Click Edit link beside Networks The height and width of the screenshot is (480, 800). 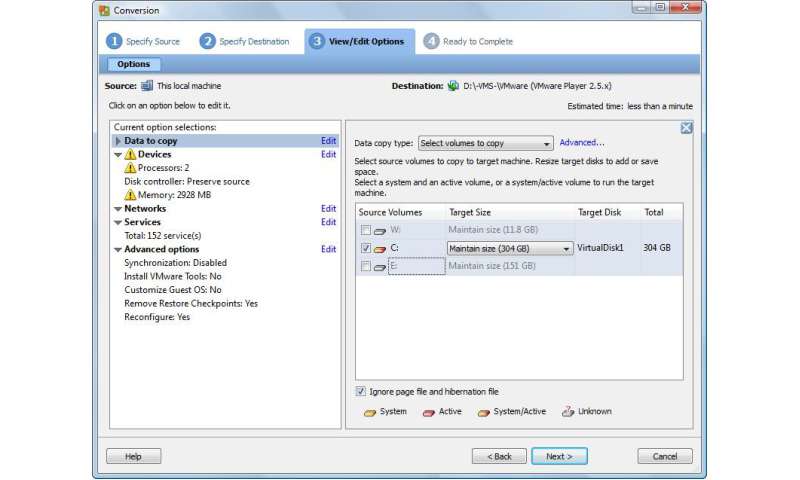pyautogui.click(x=328, y=209)
